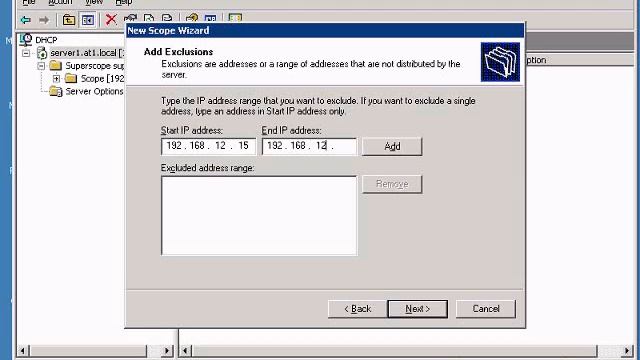Select the Scope [192 tree item

102,78
